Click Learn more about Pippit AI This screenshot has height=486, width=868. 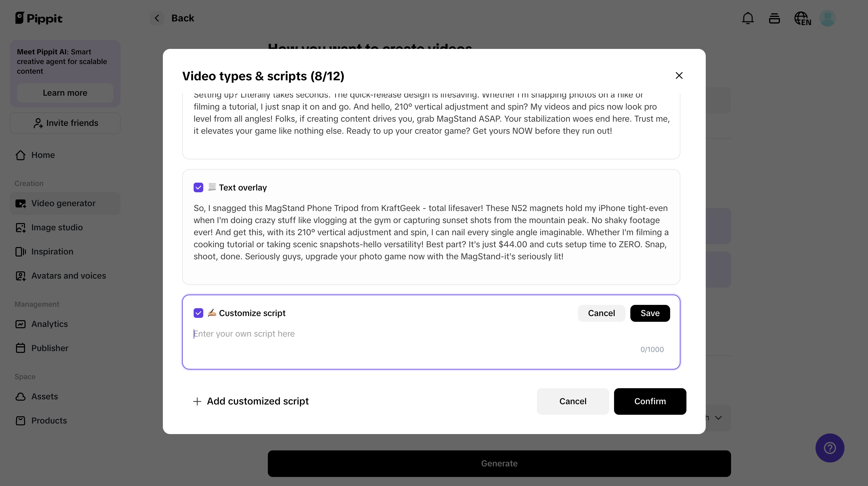pyautogui.click(x=65, y=93)
